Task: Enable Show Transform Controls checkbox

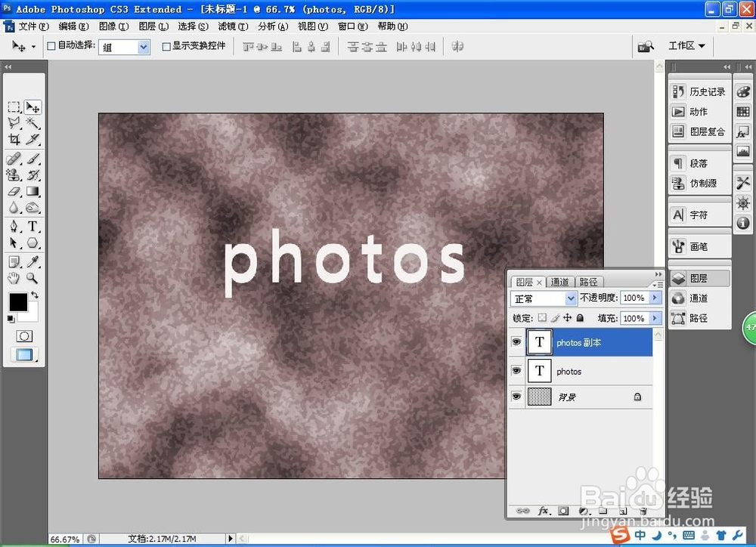Action: (166, 46)
